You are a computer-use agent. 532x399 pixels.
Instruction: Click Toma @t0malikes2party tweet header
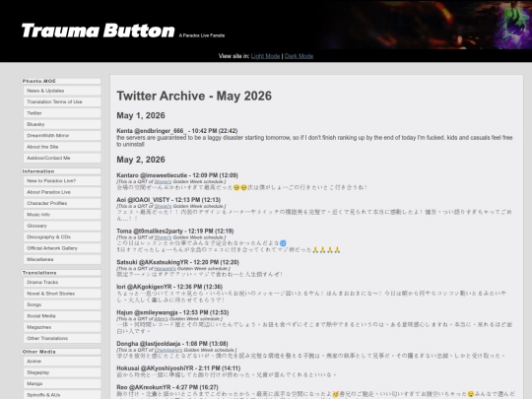point(175,232)
